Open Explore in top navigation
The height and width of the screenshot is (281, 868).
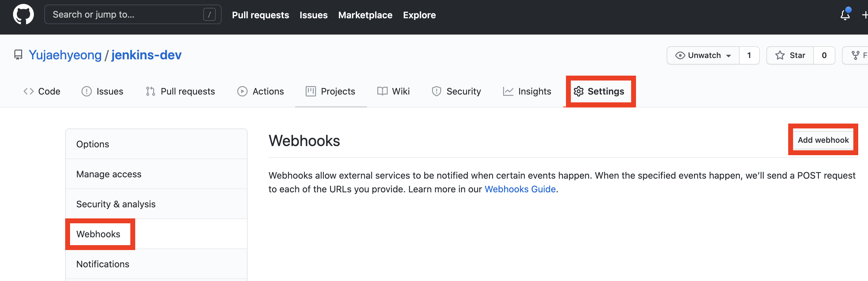tap(419, 15)
